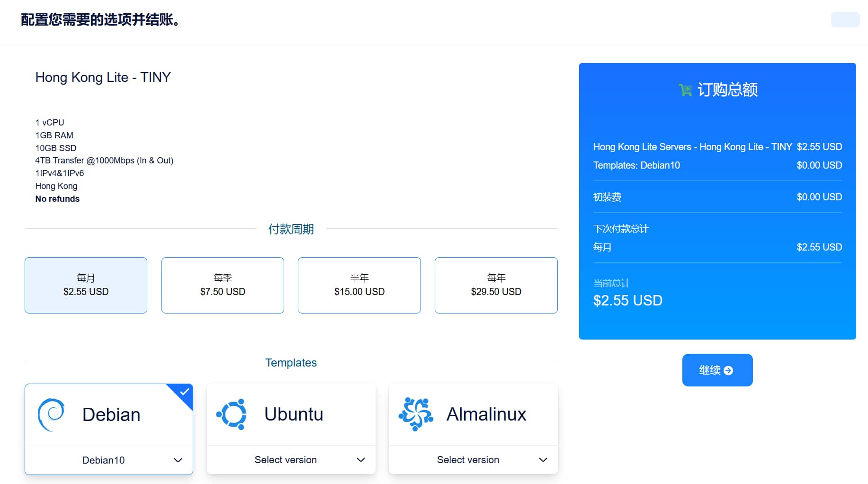
Task: Click the '4TB Transfer @1000Mbps (In & Out)' line
Action: coord(104,161)
